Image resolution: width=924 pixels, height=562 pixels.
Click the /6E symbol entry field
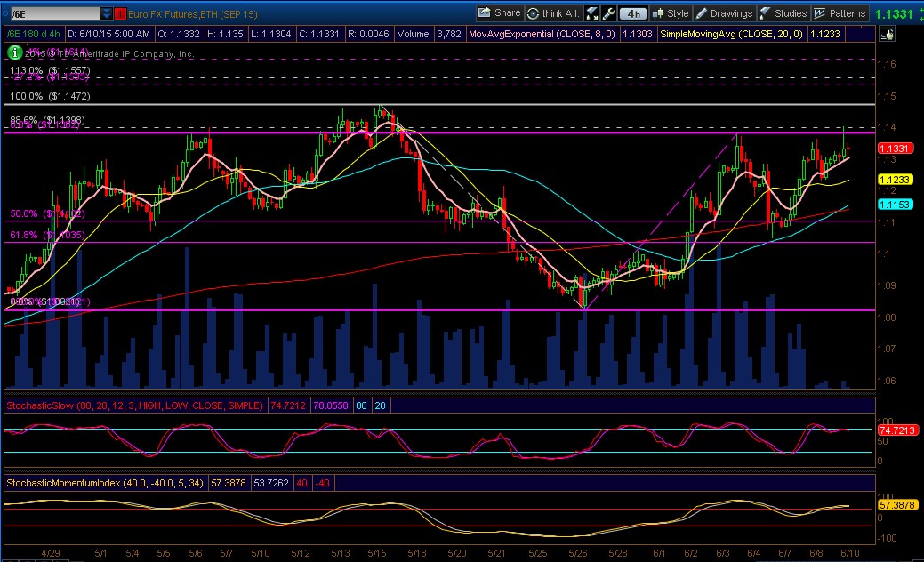coord(54,13)
